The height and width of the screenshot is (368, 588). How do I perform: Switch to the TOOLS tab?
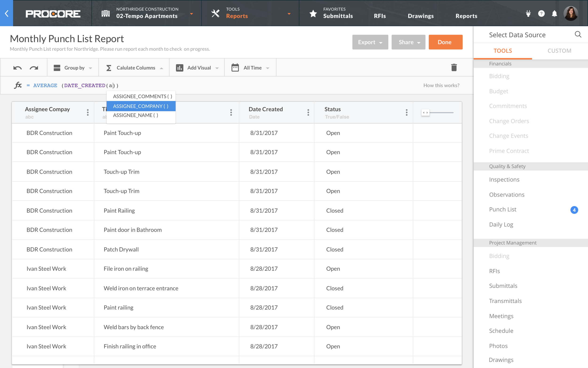[503, 51]
